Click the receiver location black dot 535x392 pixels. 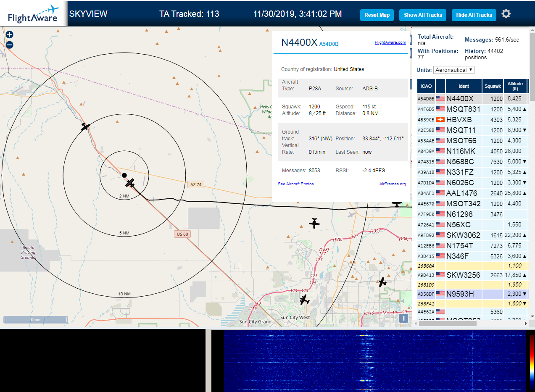click(x=124, y=175)
